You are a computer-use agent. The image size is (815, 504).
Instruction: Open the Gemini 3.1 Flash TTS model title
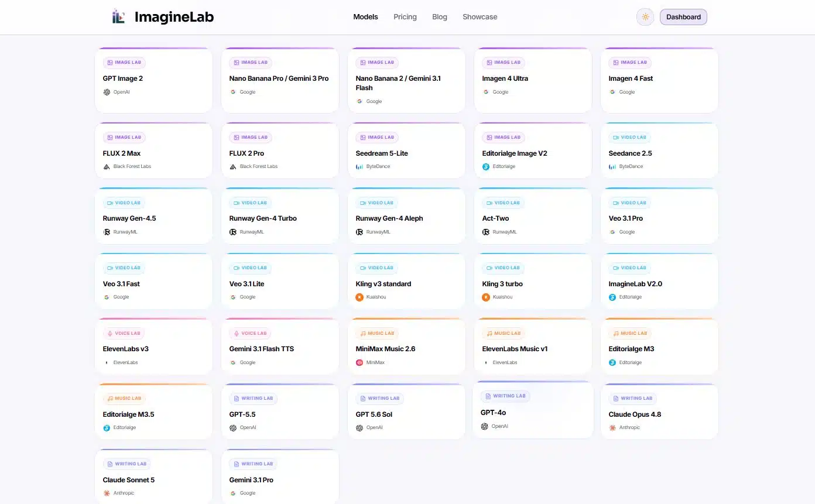pyautogui.click(x=262, y=349)
